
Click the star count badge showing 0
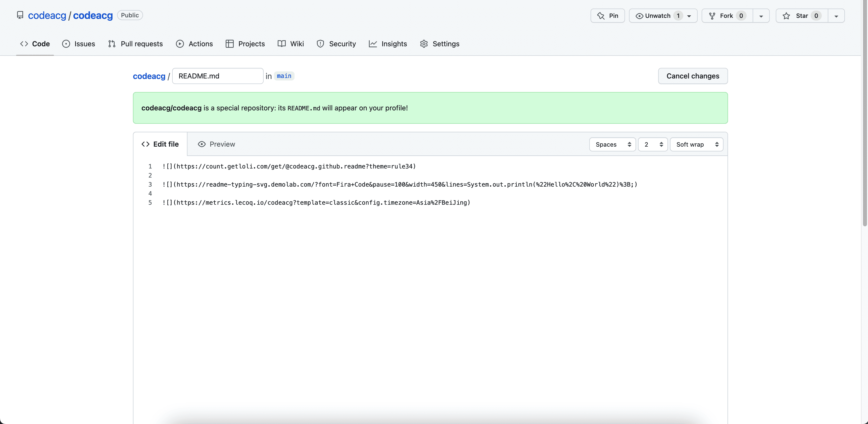click(x=816, y=16)
